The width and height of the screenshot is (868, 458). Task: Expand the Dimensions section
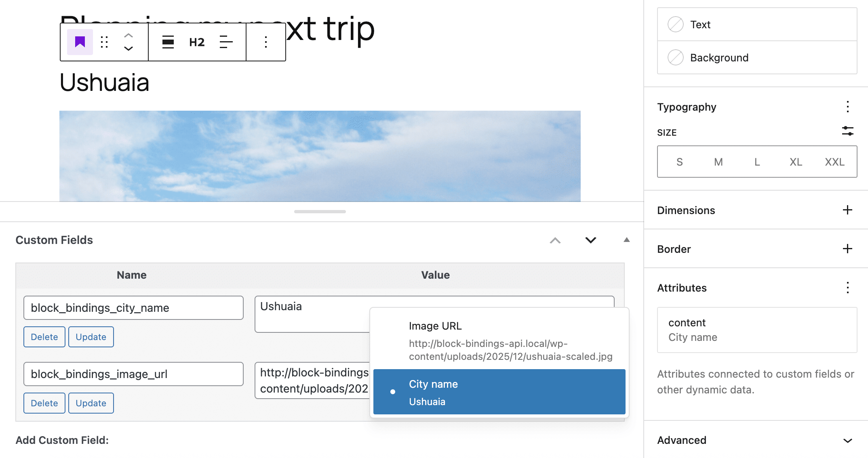pos(847,210)
